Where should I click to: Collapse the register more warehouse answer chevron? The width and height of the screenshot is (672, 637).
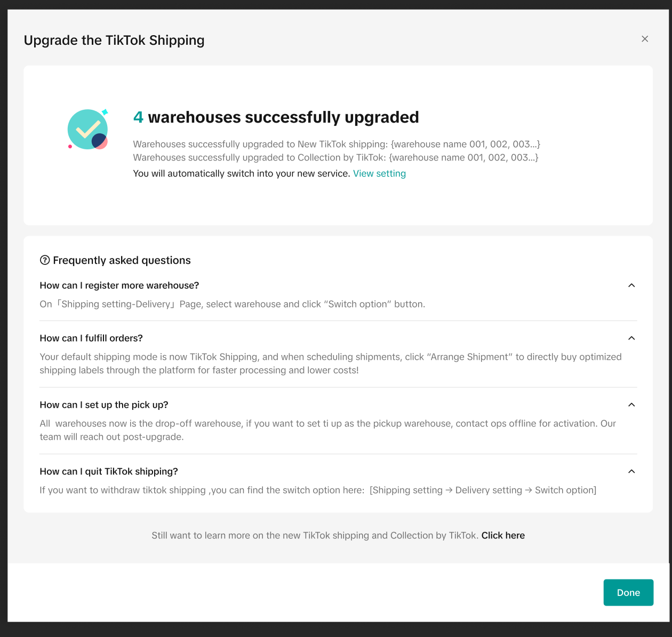coord(631,285)
